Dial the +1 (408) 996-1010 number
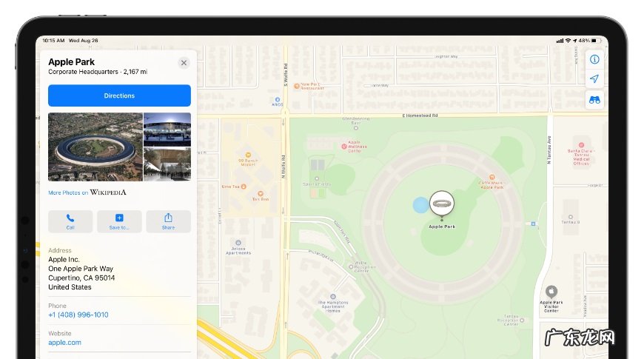 point(78,315)
